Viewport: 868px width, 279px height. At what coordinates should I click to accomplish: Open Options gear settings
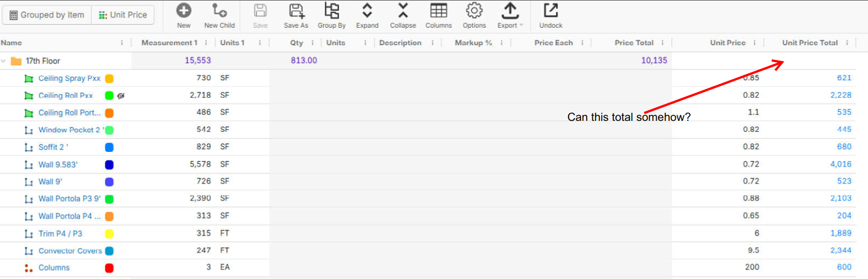coord(474,11)
